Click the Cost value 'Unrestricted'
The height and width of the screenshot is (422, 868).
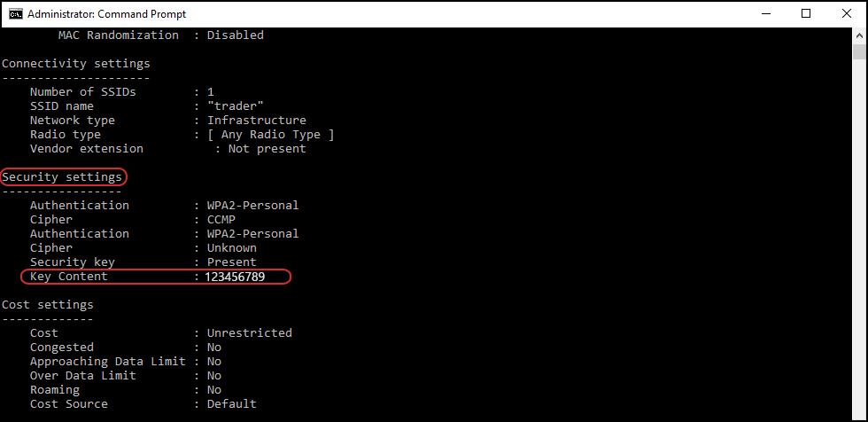click(x=250, y=332)
